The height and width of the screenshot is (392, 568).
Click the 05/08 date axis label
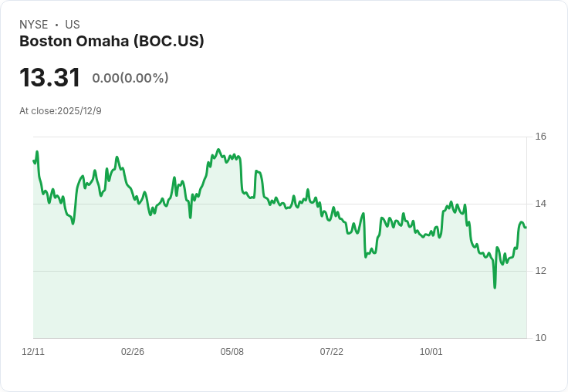coord(232,351)
